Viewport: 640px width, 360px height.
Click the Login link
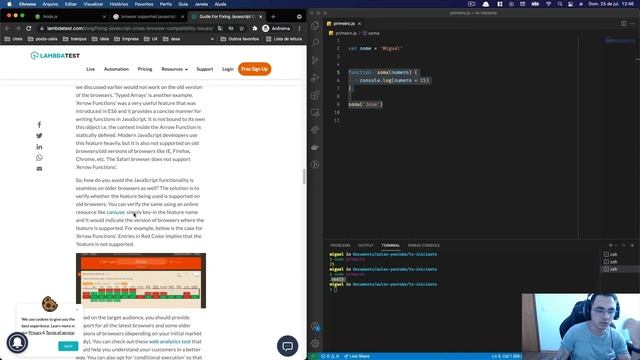pyautogui.click(x=228, y=69)
